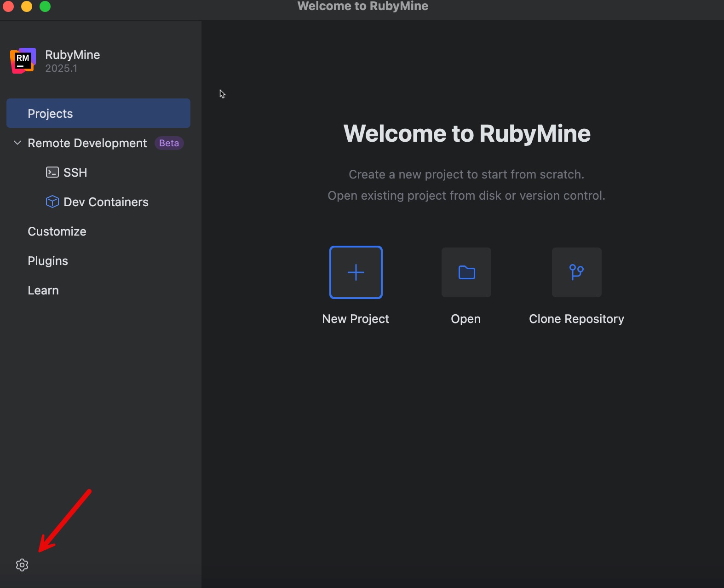The height and width of the screenshot is (588, 724).
Task: Click the New Project text label
Action: pos(356,319)
